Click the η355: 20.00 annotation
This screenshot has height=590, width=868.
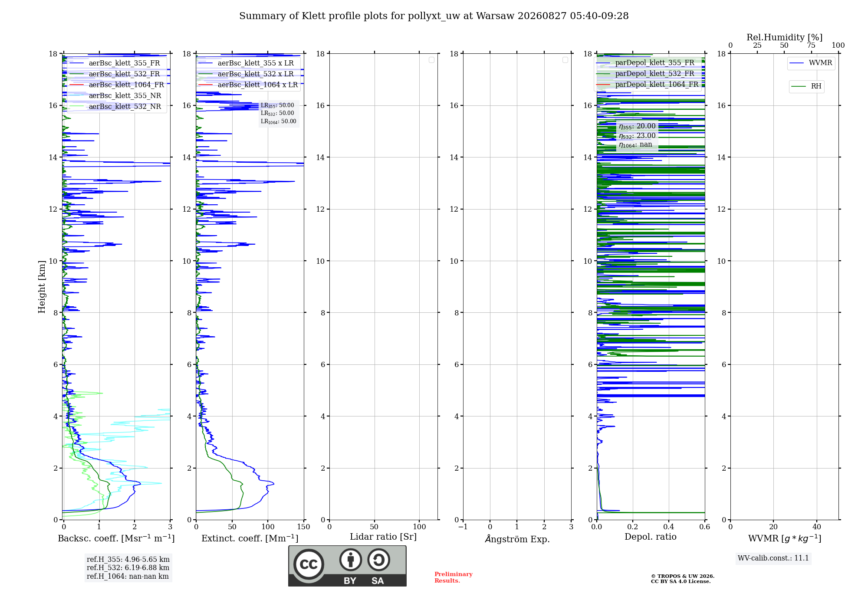click(637, 126)
